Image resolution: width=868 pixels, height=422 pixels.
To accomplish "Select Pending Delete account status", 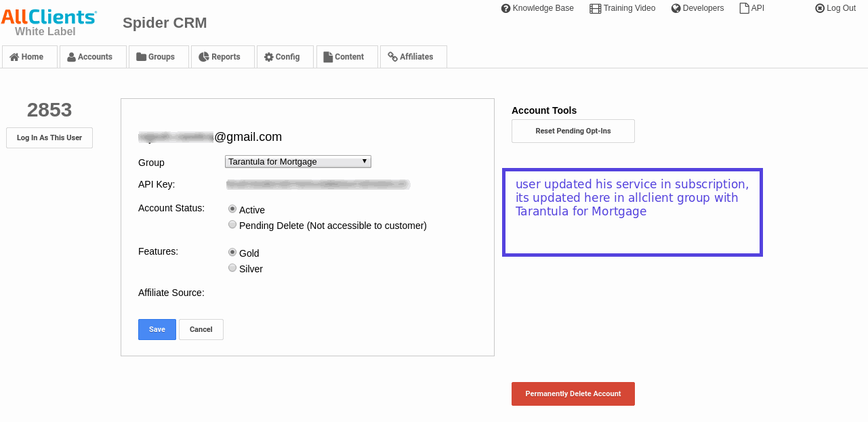I will [232, 225].
